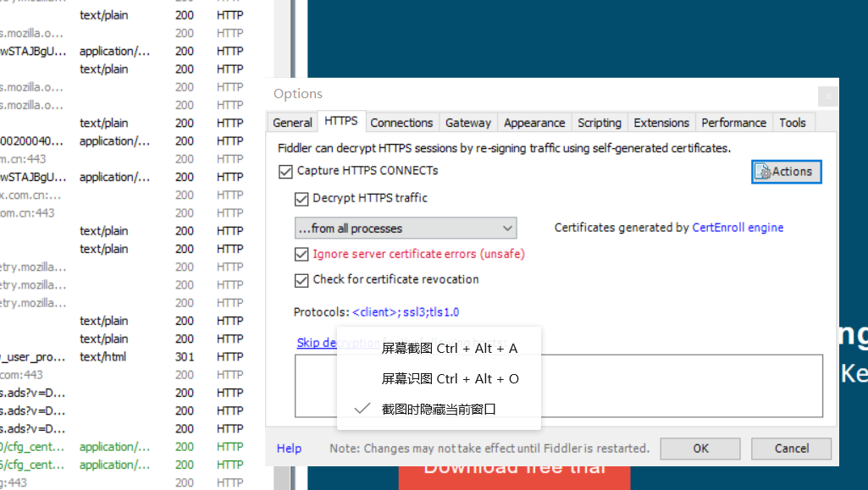868x490 pixels.
Task: Confirm settings with the OK button
Action: coord(700,449)
